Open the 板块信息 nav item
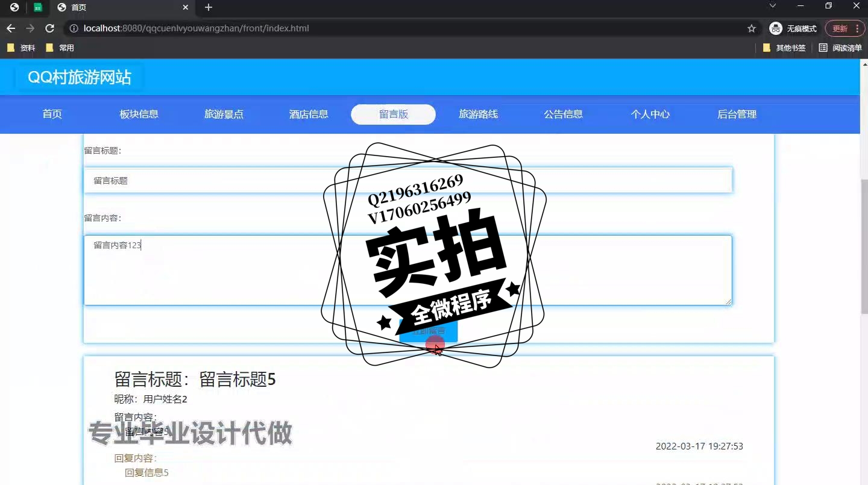Image resolution: width=868 pixels, height=485 pixels. (x=139, y=114)
